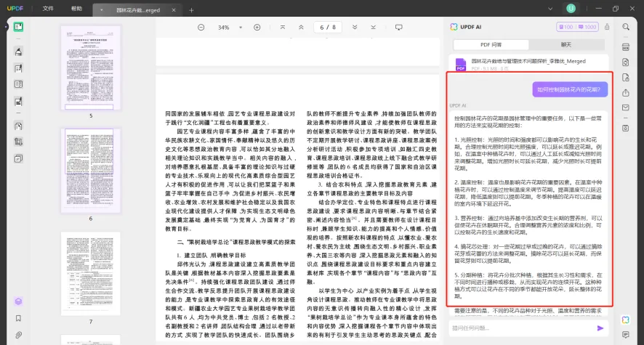The image size is (644, 345).
Task: Select the 园林花卉栽...erged document tab
Action: point(138,10)
